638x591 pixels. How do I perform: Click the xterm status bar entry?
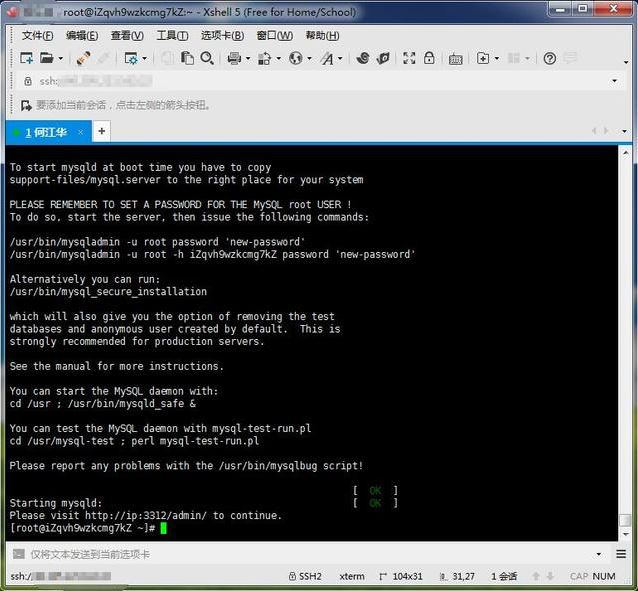click(352, 576)
